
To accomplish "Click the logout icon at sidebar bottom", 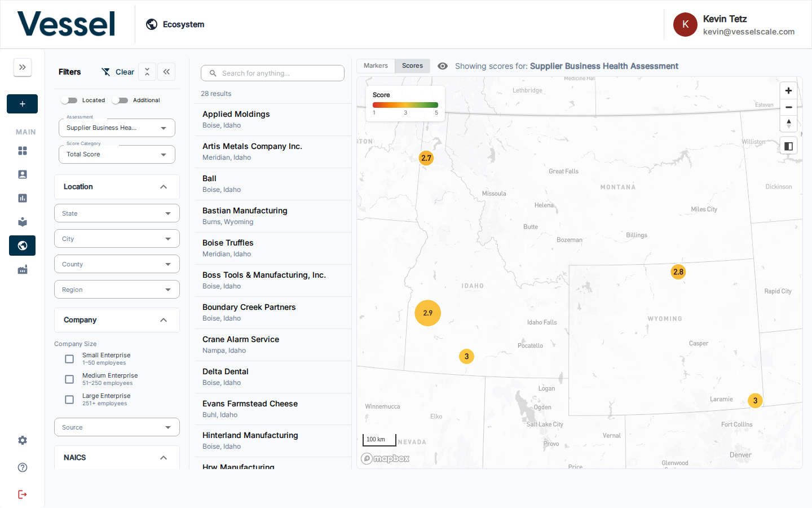I will tap(23, 494).
